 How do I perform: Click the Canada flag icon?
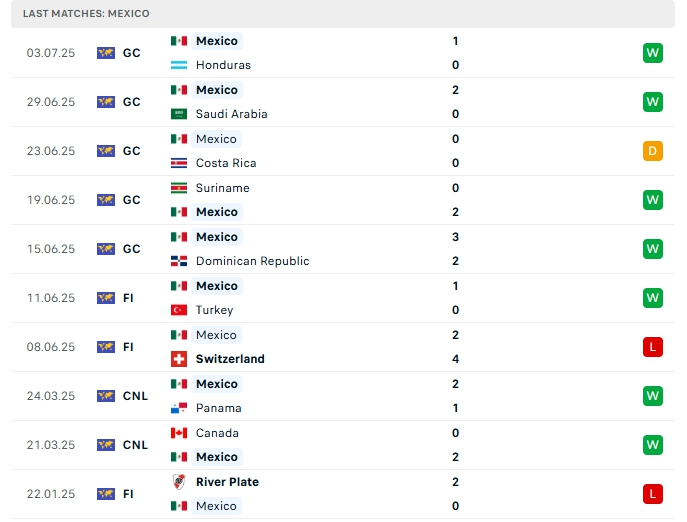pyautogui.click(x=179, y=433)
